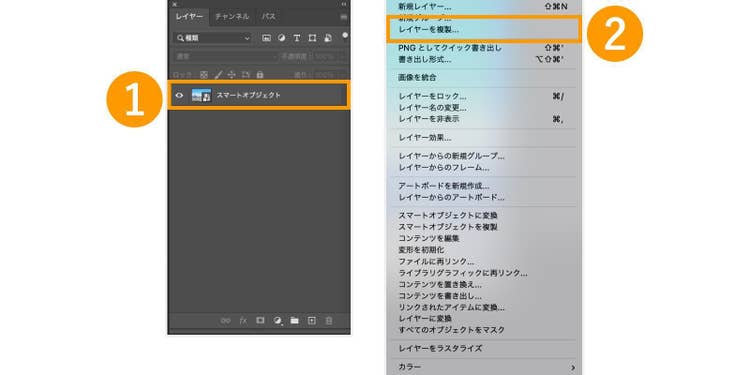The image size is (750, 375).
Task: Expand the カラー submenu arrow
Action: tap(573, 367)
